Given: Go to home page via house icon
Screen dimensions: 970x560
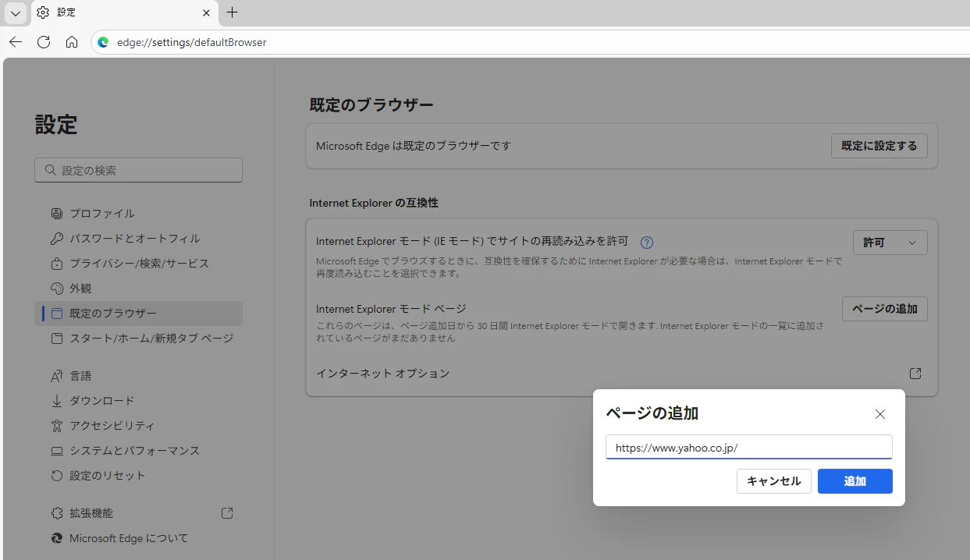Looking at the screenshot, I should pyautogui.click(x=72, y=42).
